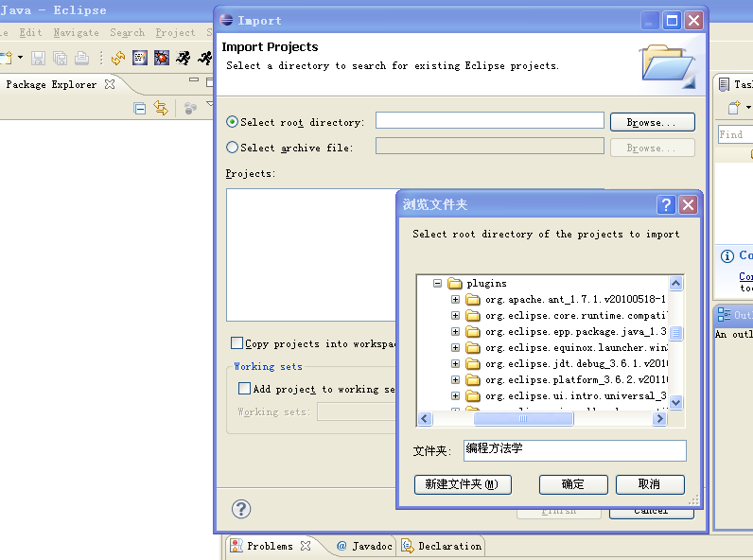Collapse All in Package Explorer

click(140, 109)
